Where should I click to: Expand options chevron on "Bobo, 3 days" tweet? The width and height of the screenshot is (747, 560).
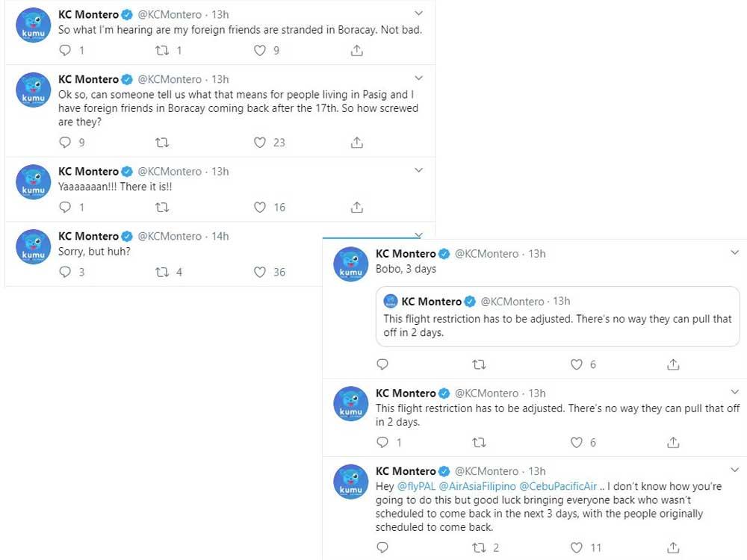pyautogui.click(x=735, y=253)
